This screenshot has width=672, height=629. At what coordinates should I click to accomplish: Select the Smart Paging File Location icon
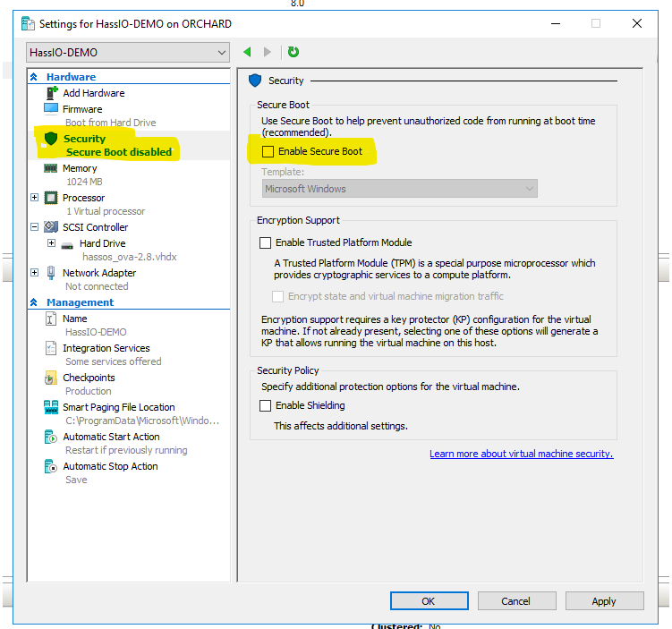point(51,407)
